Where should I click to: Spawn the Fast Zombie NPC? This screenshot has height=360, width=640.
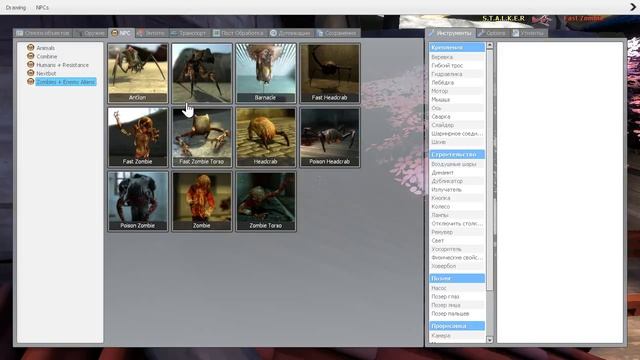(x=138, y=137)
